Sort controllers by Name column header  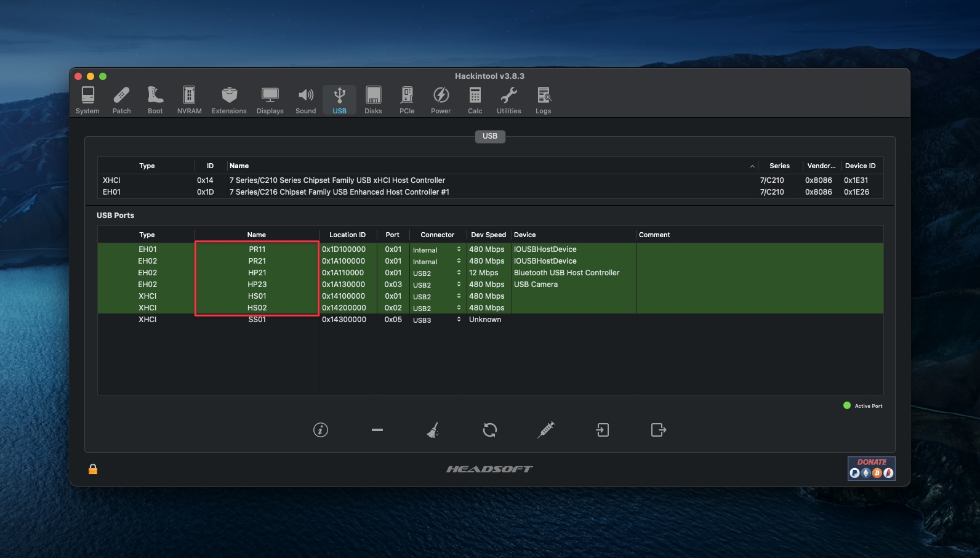(492, 166)
